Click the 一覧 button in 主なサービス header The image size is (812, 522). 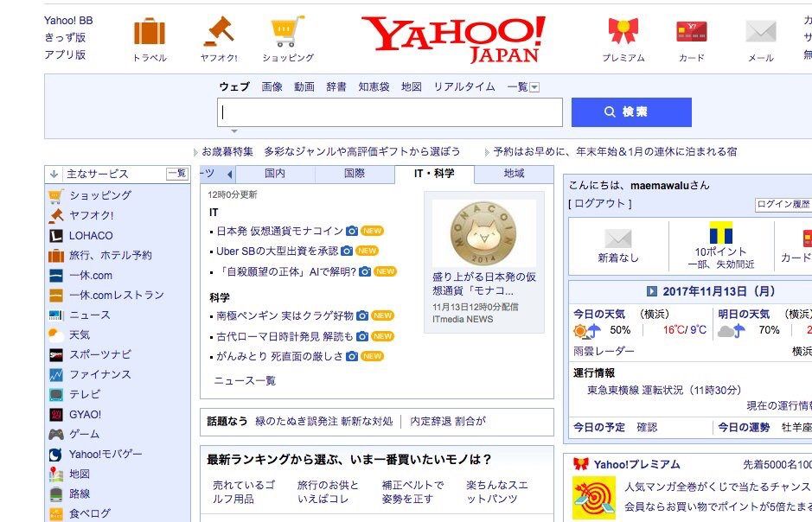coord(177,174)
